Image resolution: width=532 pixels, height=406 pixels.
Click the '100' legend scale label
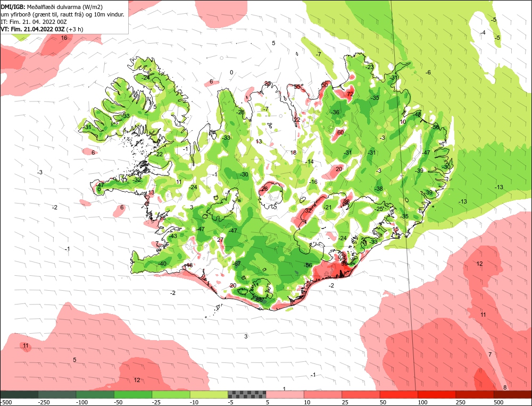pos(422,402)
